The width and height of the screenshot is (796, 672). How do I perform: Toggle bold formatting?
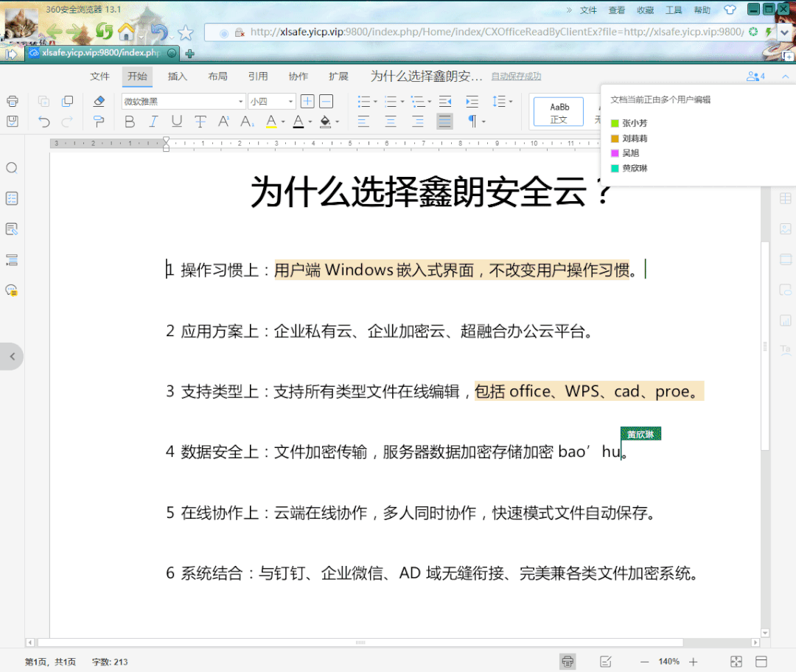(129, 122)
